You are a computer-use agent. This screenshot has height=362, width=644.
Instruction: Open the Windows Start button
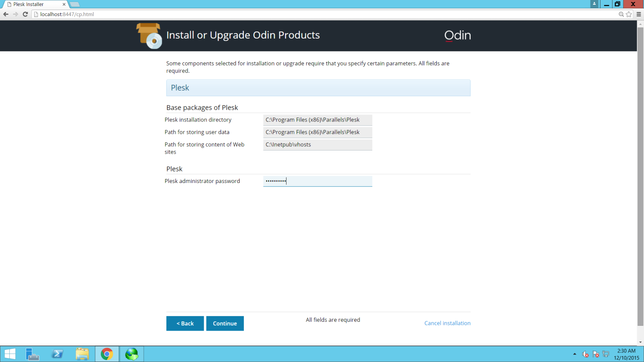tap(10, 354)
